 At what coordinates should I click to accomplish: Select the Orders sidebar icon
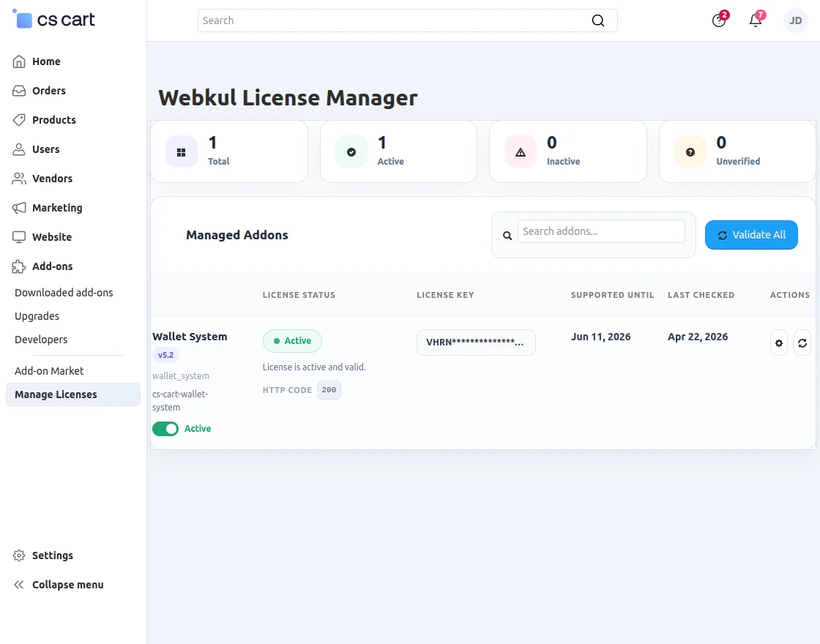pyautogui.click(x=18, y=91)
